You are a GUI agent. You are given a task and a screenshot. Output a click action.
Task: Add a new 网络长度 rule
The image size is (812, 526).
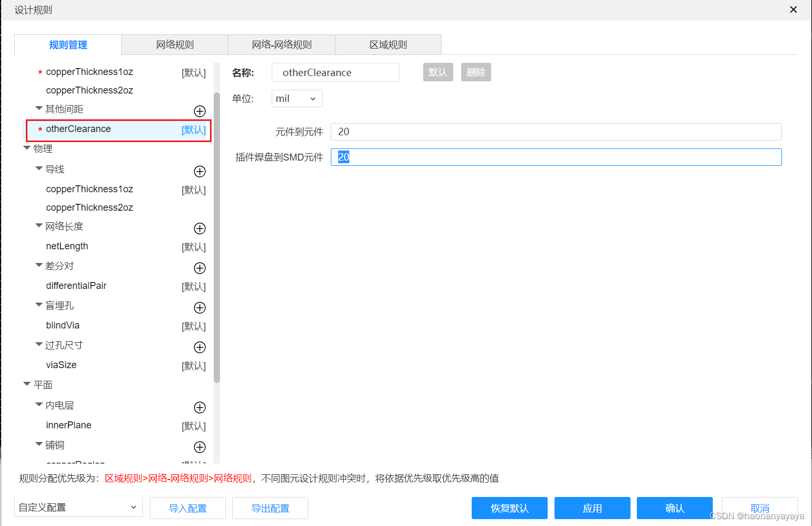[x=199, y=228]
